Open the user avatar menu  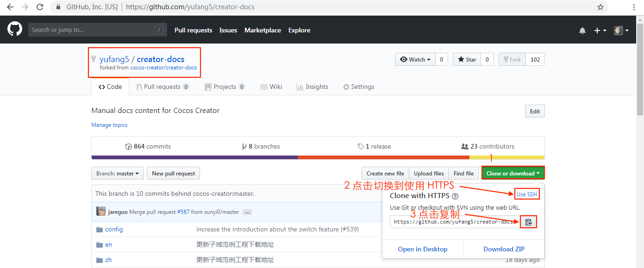pos(621,31)
